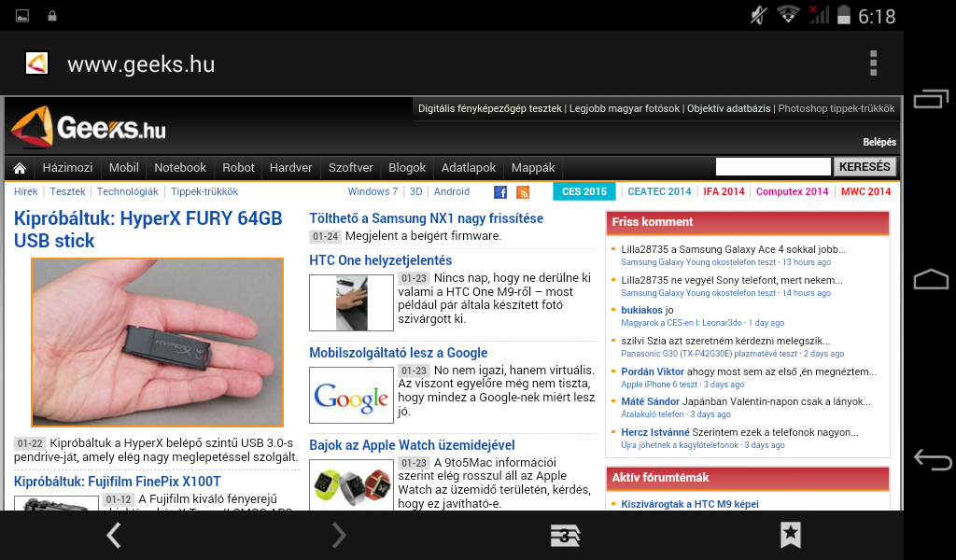Open the HTC One helyzetjelentés article
Screen dimensions: 956x560
pos(381,260)
